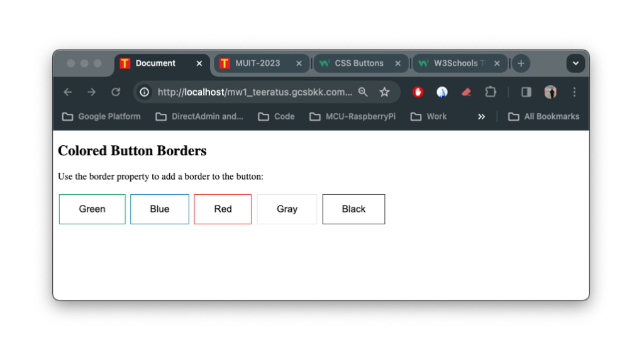
Task: Switch to the MUIT-2023 tab
Action: click(257, 63)
